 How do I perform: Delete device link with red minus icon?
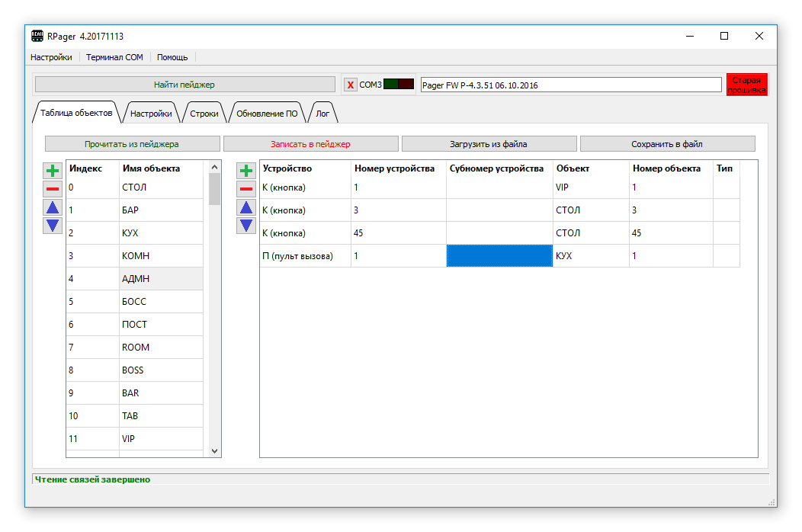[246, 189]
